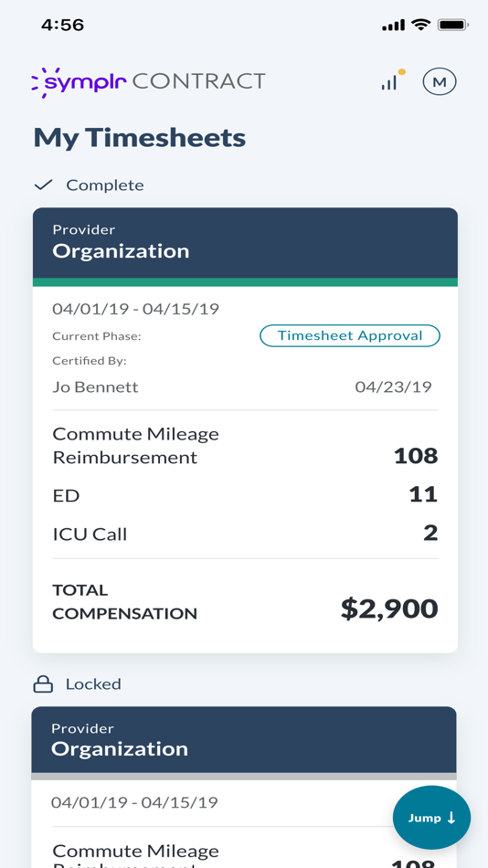Select date range in Complete card
The image size is (488, 868).
(x=136, y=309)
